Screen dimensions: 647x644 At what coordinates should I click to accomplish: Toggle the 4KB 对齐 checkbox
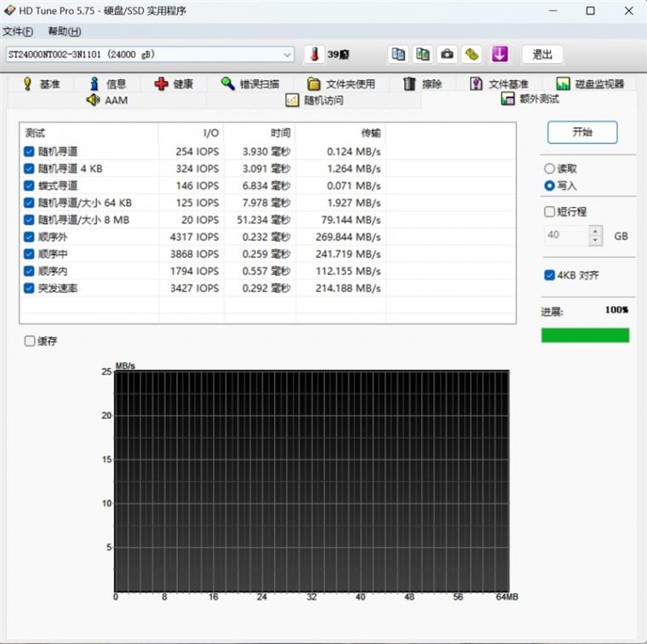pos(549,275)
